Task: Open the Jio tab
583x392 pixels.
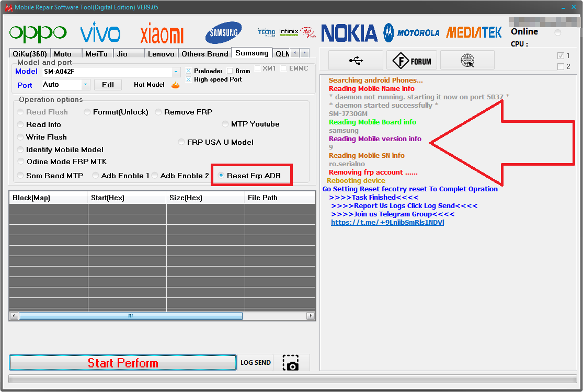Action: coord(129,53)
